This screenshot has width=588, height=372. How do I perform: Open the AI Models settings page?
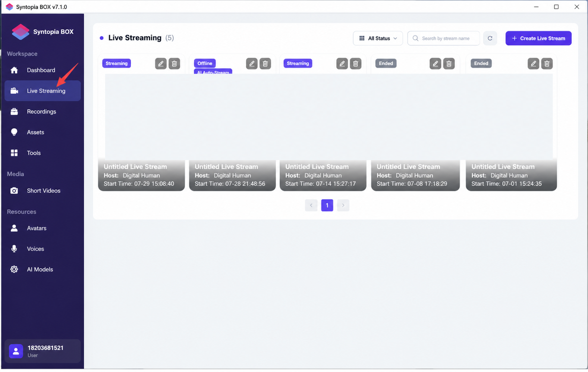pos(43,269)
